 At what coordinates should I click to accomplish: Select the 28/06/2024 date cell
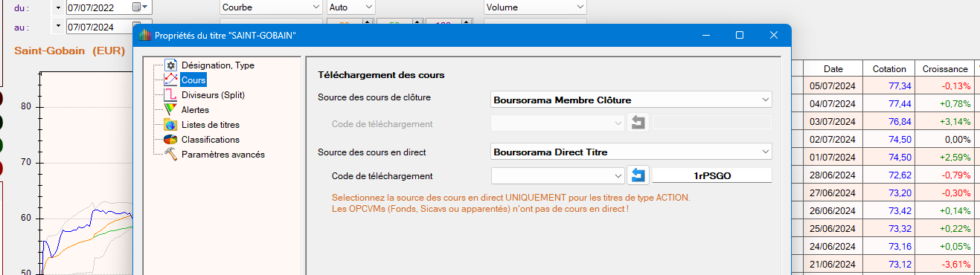tap(833, 175)
